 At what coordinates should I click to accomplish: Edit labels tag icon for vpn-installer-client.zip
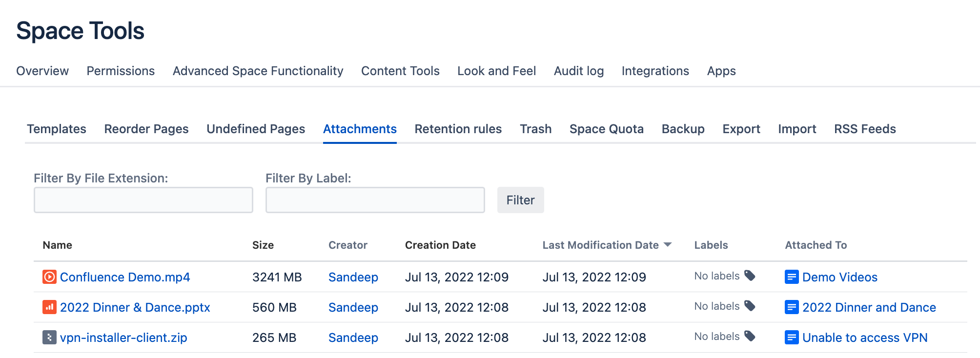coord(750,337)
